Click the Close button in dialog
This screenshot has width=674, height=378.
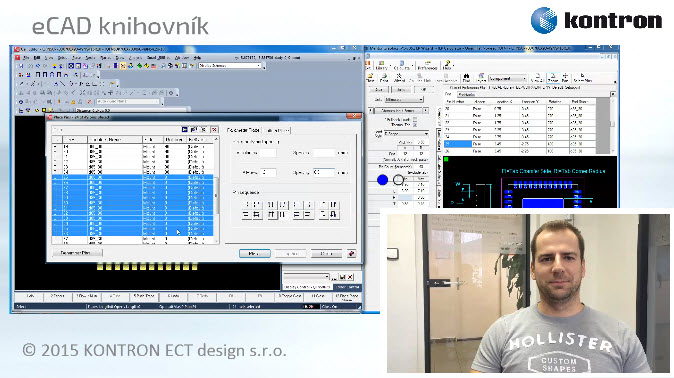click(x=326, y=254)
